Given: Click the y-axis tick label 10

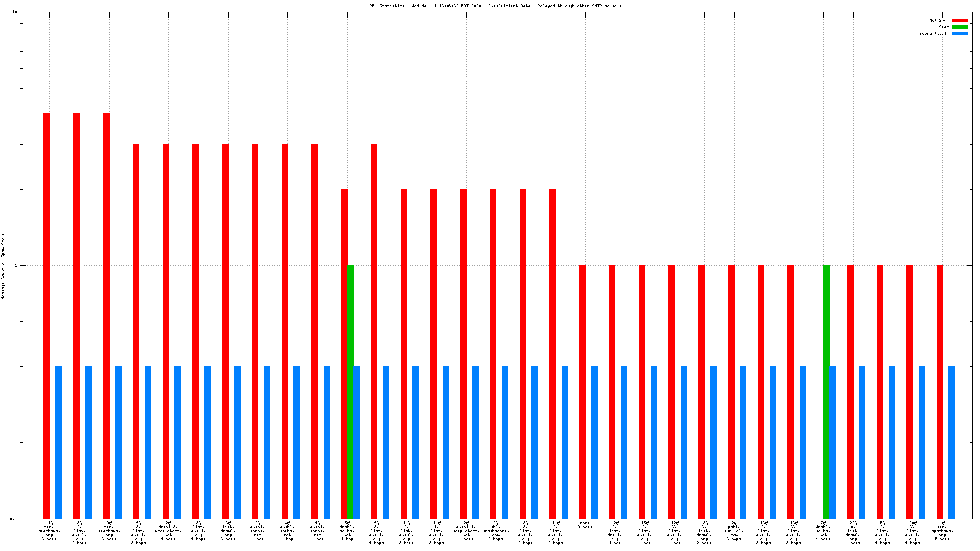Looking at the screenshot, I should click(15, 12).
